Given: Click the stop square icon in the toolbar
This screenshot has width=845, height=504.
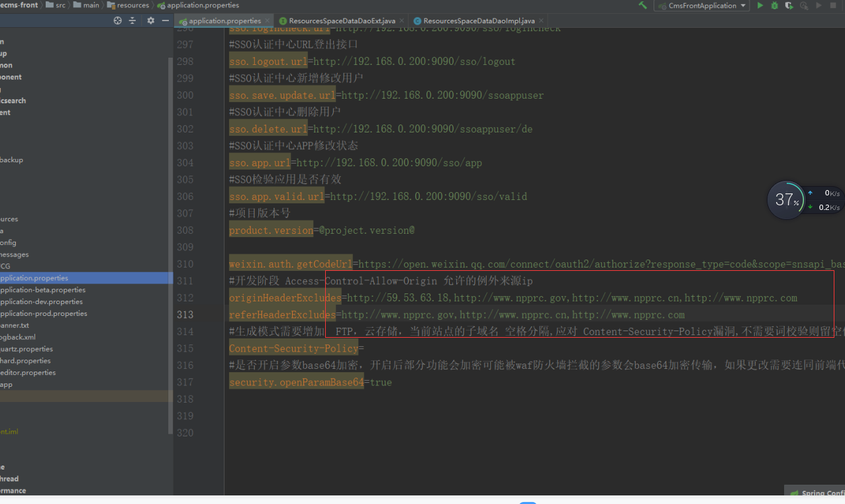Looking at the screenshot, I should point(833,5).
